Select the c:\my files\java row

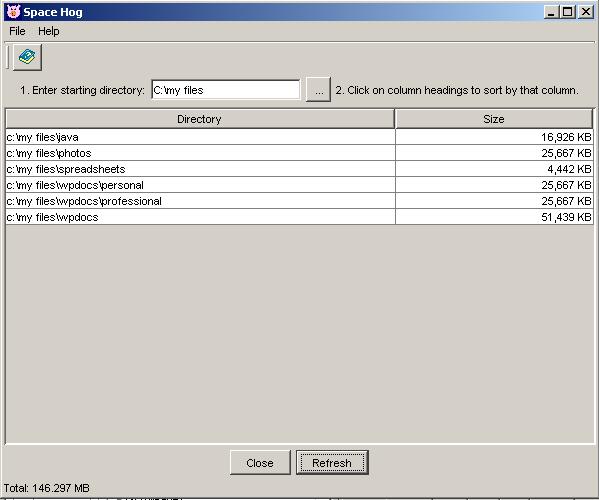click(x=299, y=137)
